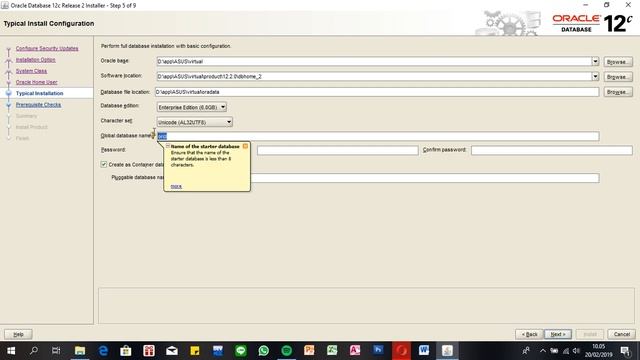Click the Oracle base path field
Viewport: 640px width, 360px height.
pyautogui.click(x=374, y=61)
